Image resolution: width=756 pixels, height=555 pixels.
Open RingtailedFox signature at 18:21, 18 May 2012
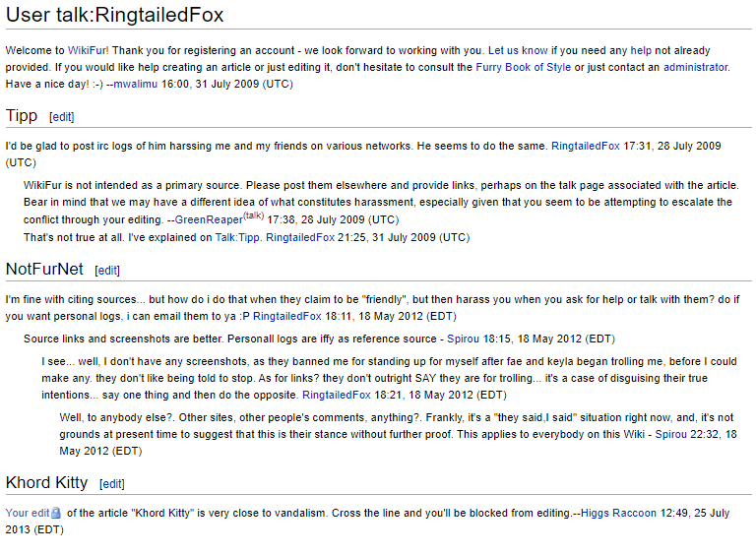pyautogui.click(x=336, y=395)
